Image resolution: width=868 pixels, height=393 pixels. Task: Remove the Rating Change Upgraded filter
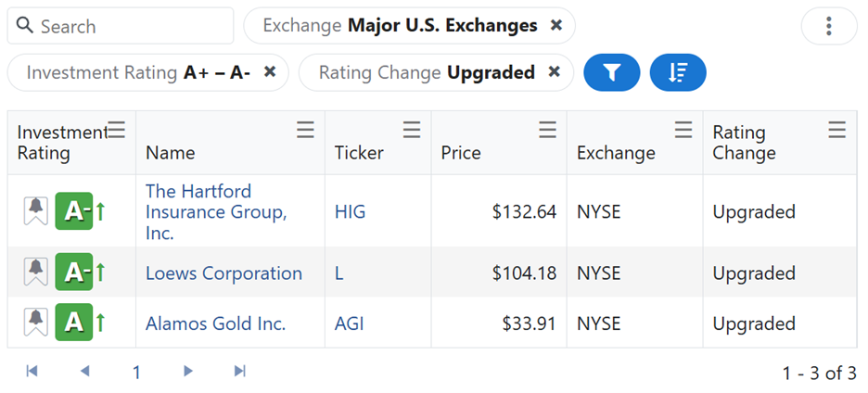(555, 72)
